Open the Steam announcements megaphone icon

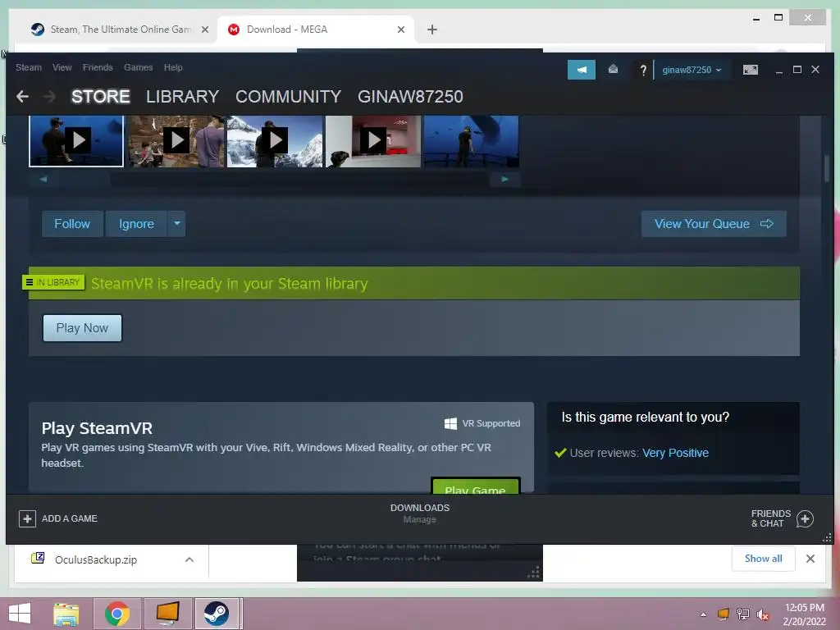click(582, 70)
